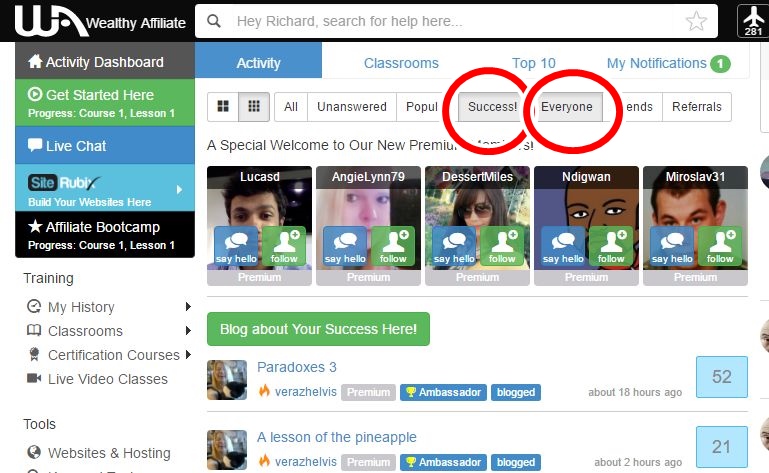Image resolution: width=769 pixels, height=473 pixels.
Task: Click the Certification Courses ribbon icon
Action: point(34,354)
